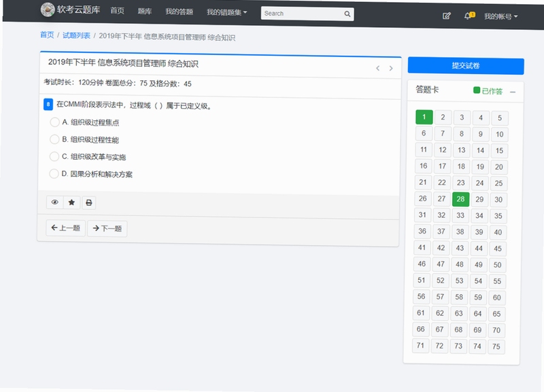Jump to question 8 in answer card
544x392 pixels.
point(462,134)
